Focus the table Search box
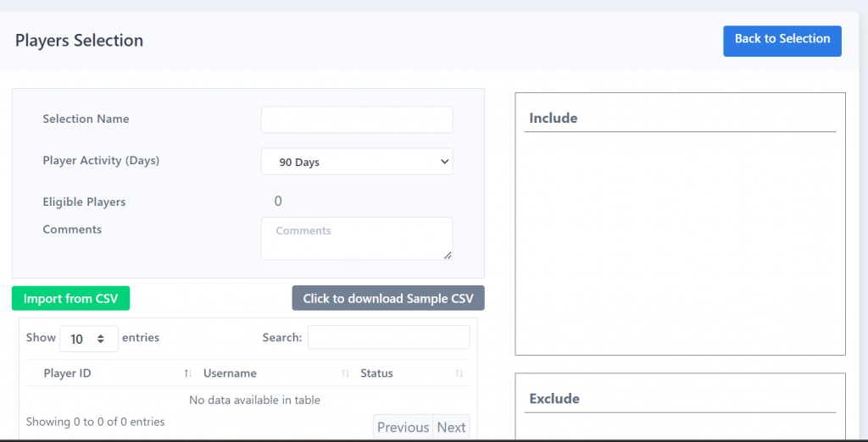Image resolution: width=868 pixels, height=442 pixels. pos(388,337)
